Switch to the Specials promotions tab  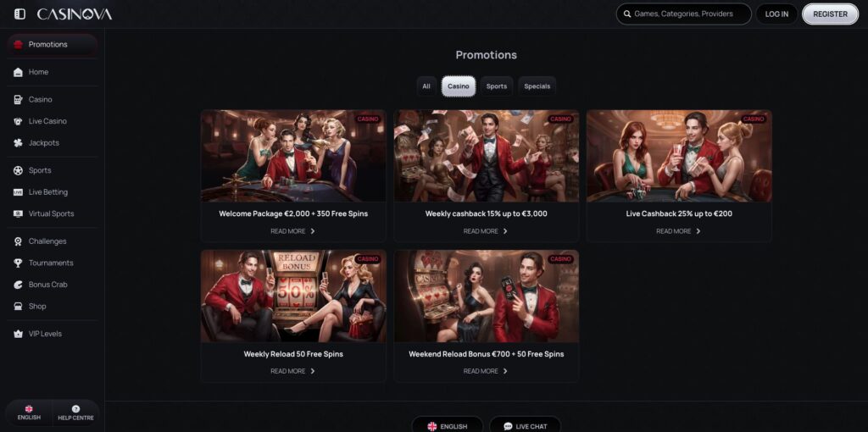(537, 86)
